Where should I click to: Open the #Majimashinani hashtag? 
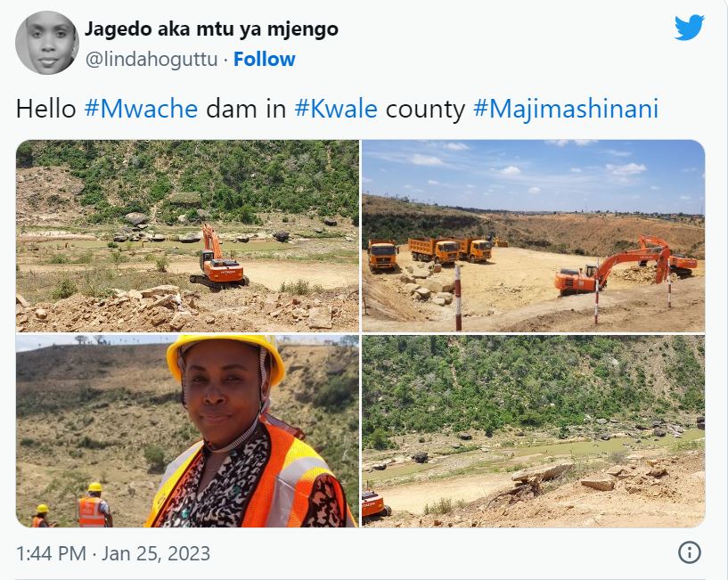point(566,110)
